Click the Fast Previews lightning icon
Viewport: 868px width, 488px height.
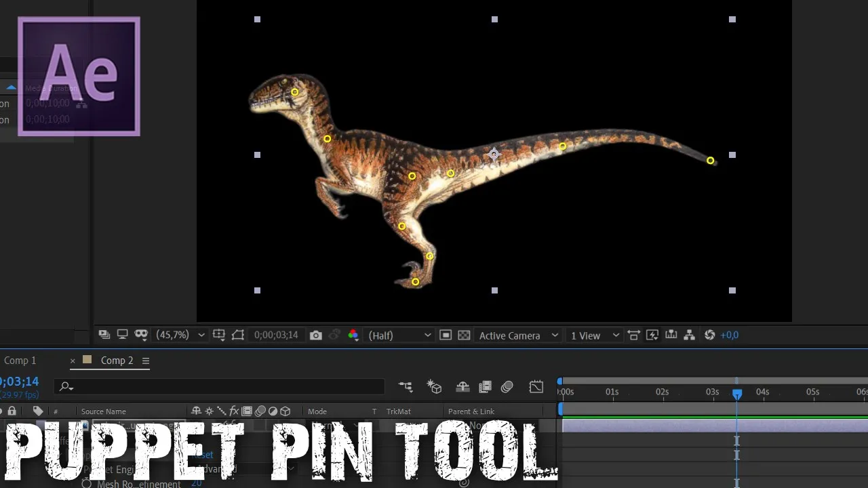tap(652, 335)
